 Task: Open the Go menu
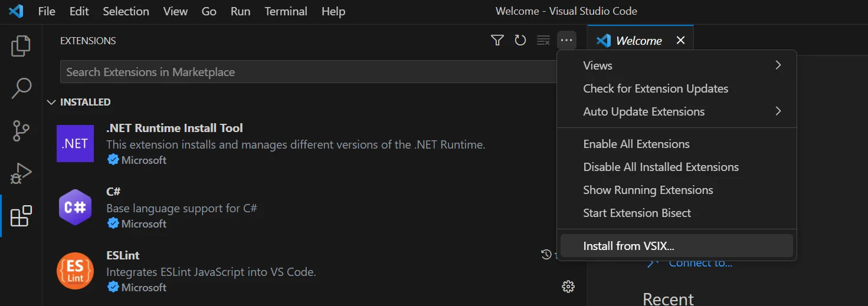point(209,11)
